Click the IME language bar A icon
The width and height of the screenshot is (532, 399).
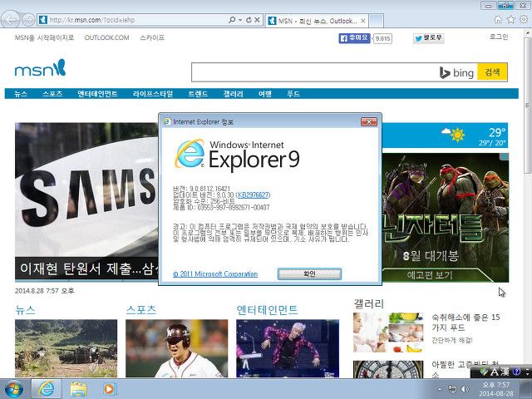[x=495, y=372]
